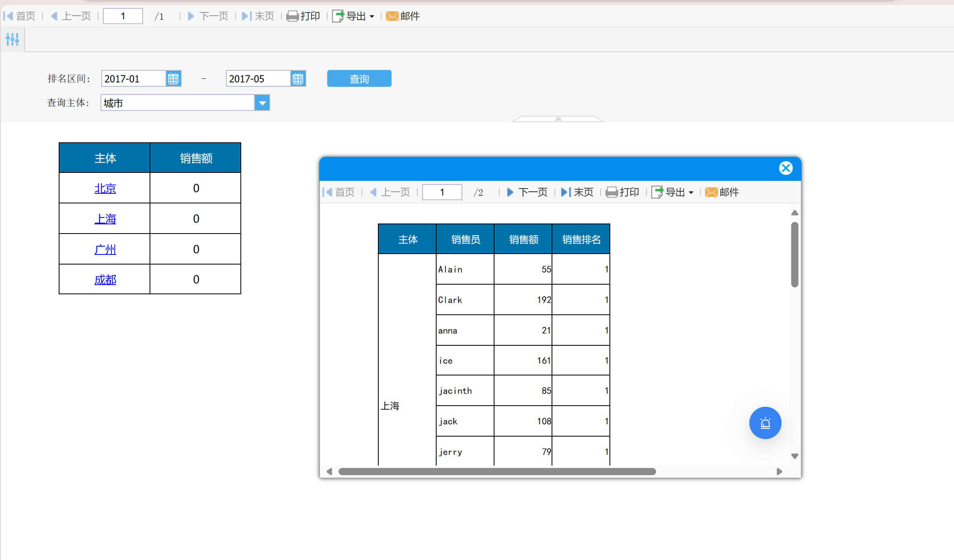Image resolution: width=954 pixels, height=560 pixels.
Task: Click the popup scroll left arrow
Action: [x=329, y=471]
